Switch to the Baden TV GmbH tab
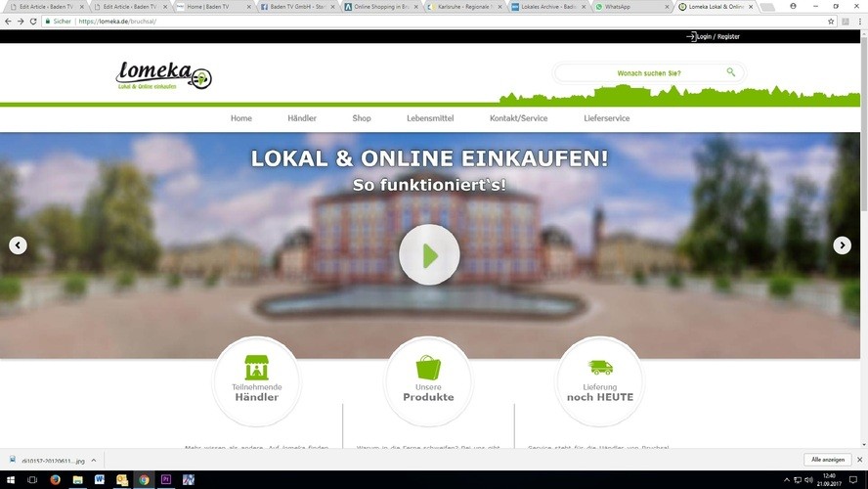 [x=296, y=7]
